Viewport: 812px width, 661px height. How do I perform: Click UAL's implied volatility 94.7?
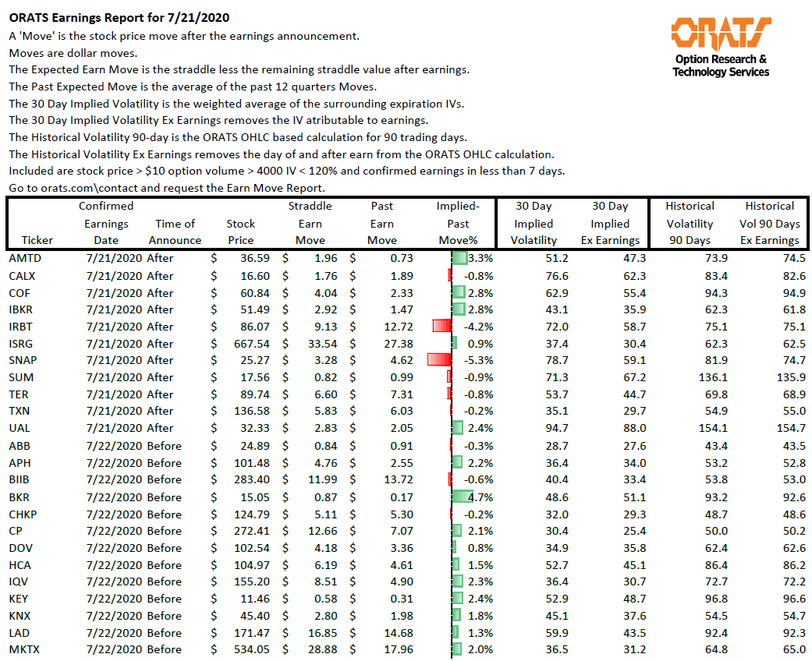557,428
